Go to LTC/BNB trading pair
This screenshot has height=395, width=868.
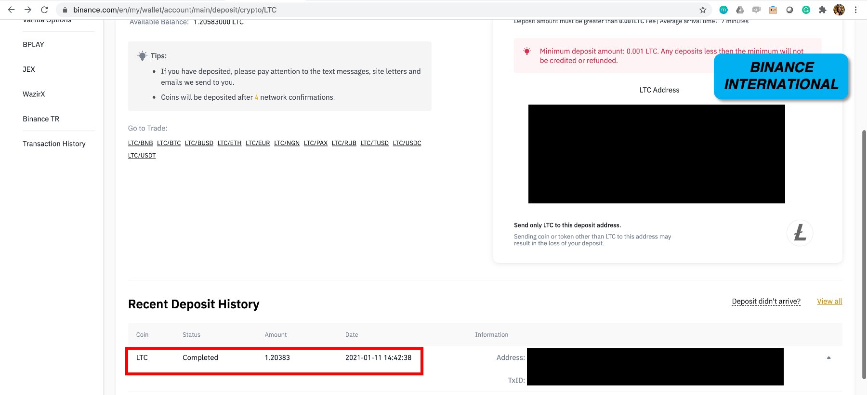140,143
